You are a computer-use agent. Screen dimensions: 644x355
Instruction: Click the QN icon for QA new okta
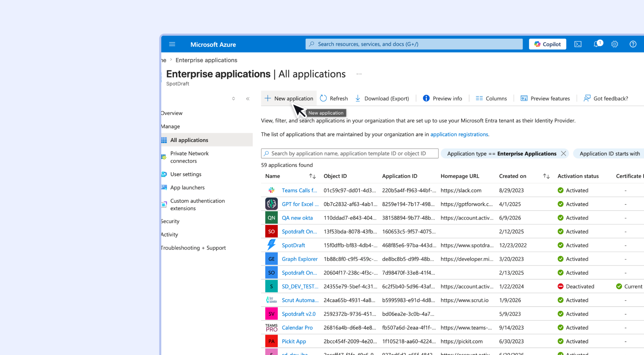(271, 218)
